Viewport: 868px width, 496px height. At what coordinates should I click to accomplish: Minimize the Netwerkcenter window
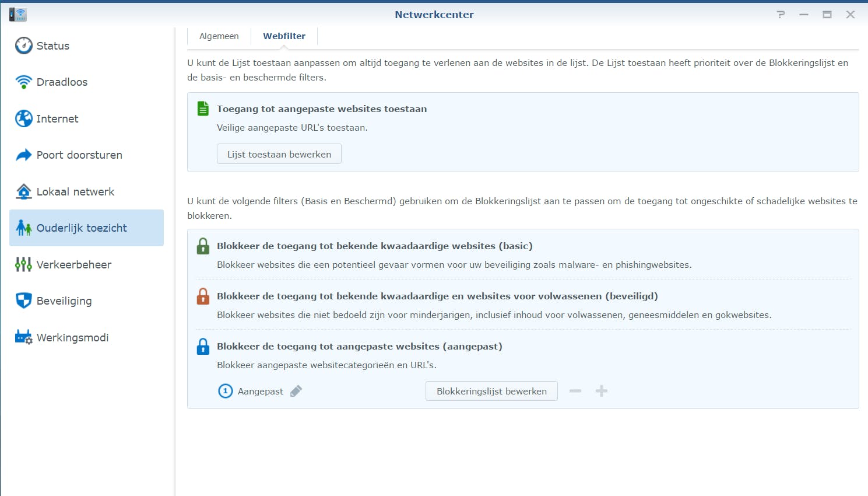[804, 15]
